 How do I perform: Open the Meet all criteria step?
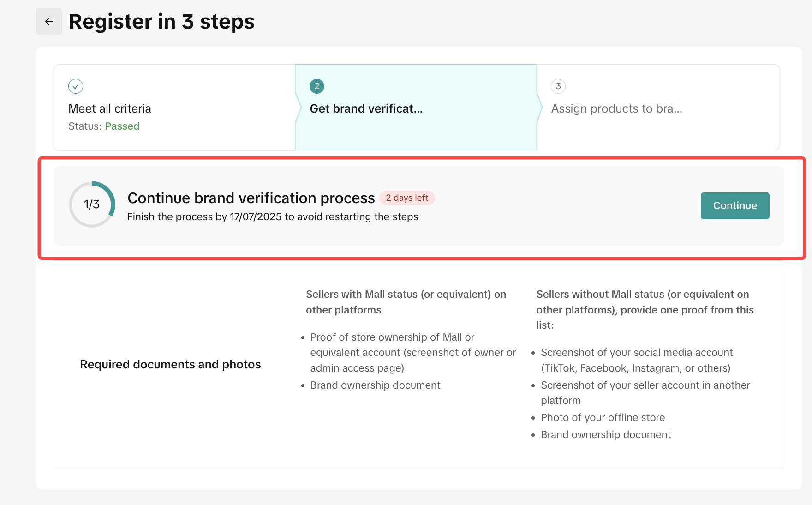(110, 108)
